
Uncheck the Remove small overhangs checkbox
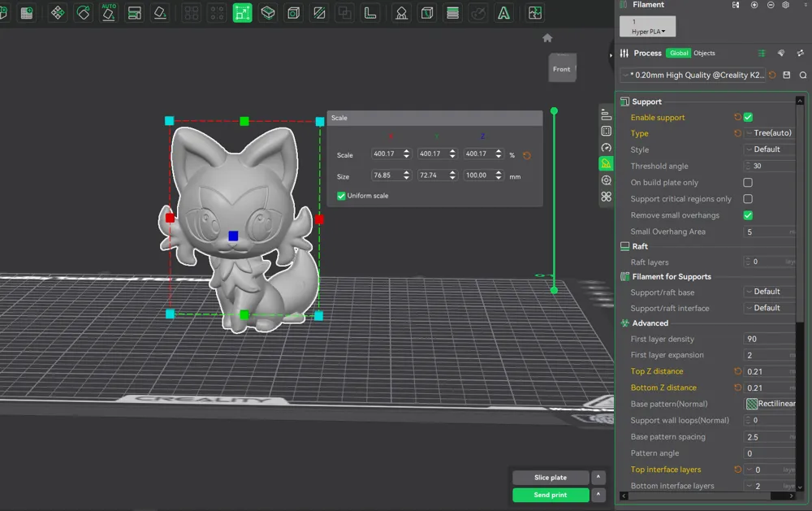748,215
